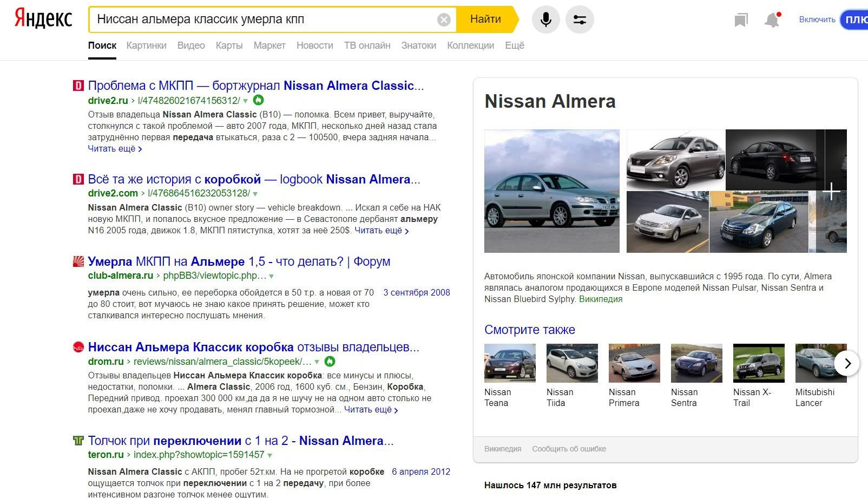Image resolution: width=868 pixels, height=498 pixels.
Task: Open 'Толчок при переключении с 1 на 2' result
Action: pyautogui.click(x=241, y=441)
